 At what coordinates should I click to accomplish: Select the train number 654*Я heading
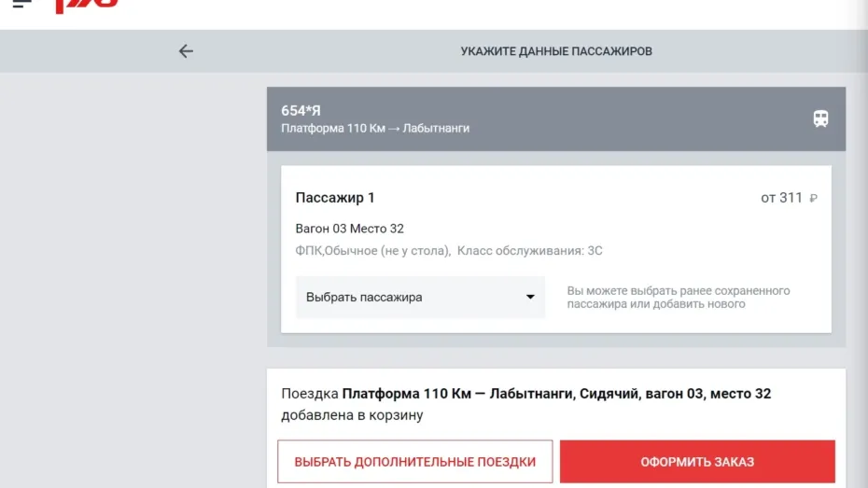click(301, 111)
